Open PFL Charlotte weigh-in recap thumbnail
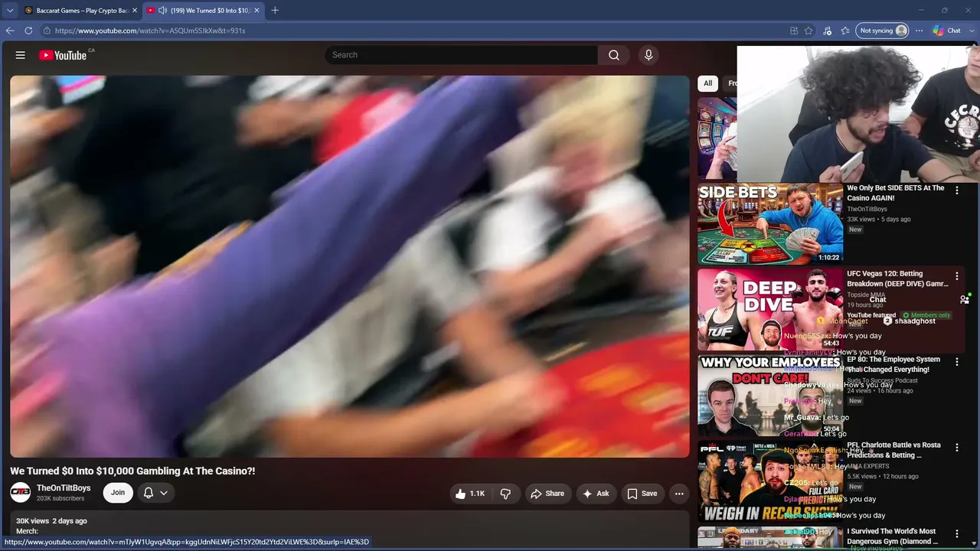The width and height of the screenshot is (980, 551). 770,481
